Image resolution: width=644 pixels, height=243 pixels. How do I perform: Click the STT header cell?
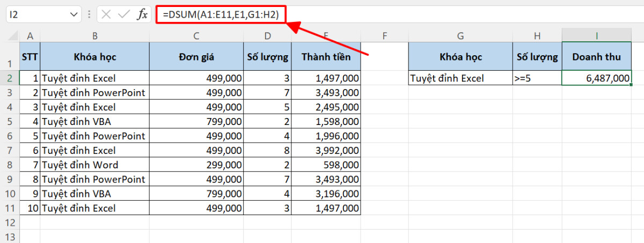[30, 56]
